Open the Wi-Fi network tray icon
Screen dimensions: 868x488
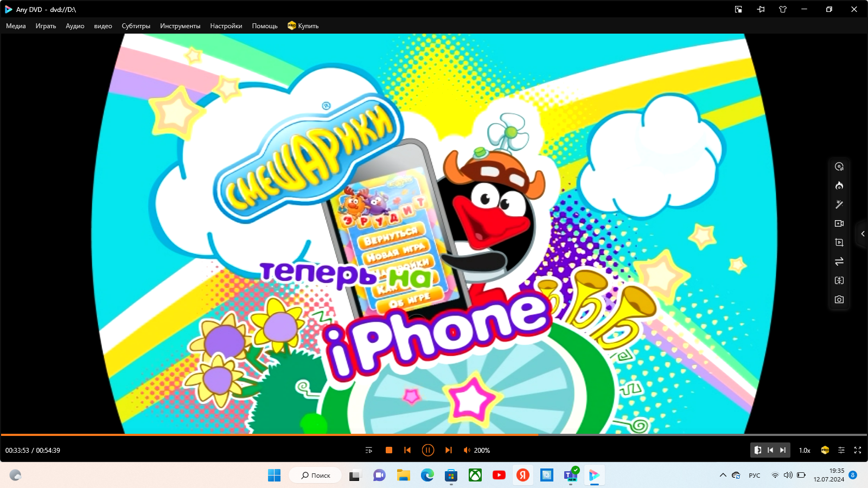click(x=775, y=476)
